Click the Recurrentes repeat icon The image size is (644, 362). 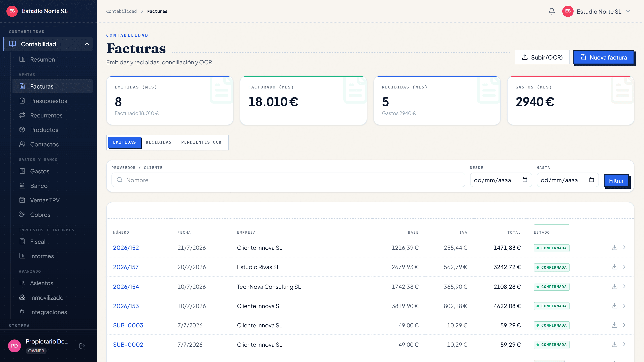[22, 115]
